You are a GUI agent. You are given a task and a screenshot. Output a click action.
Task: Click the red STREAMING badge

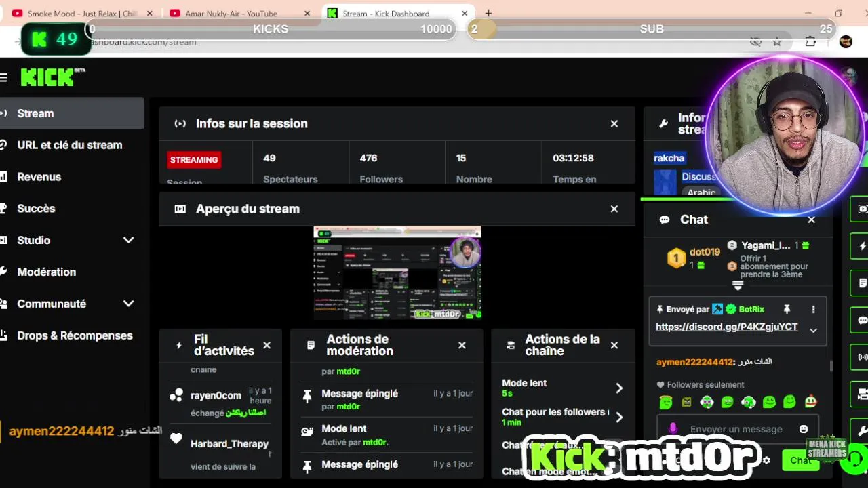click(194, 160)
